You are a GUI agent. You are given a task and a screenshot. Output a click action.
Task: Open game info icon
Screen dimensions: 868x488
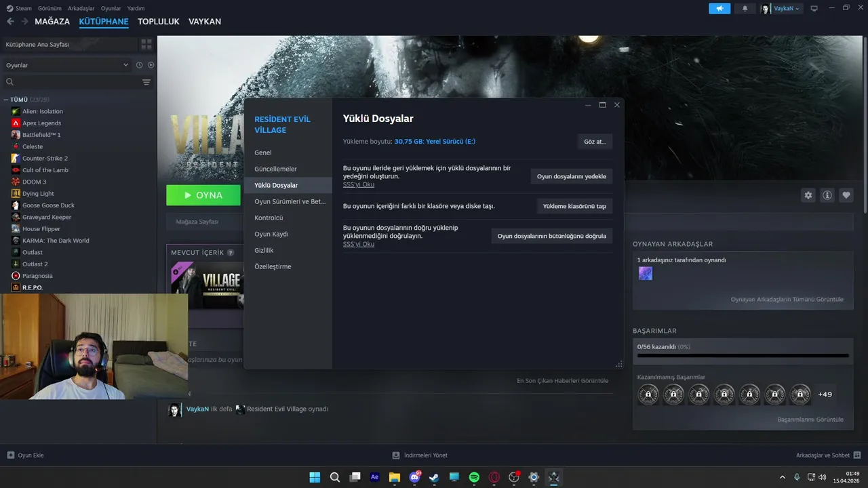(827, 195)
